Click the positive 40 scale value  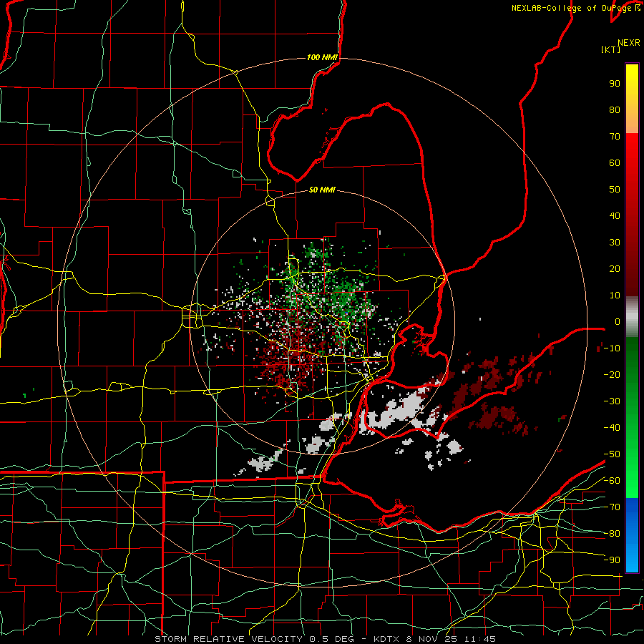pos(615,215)
